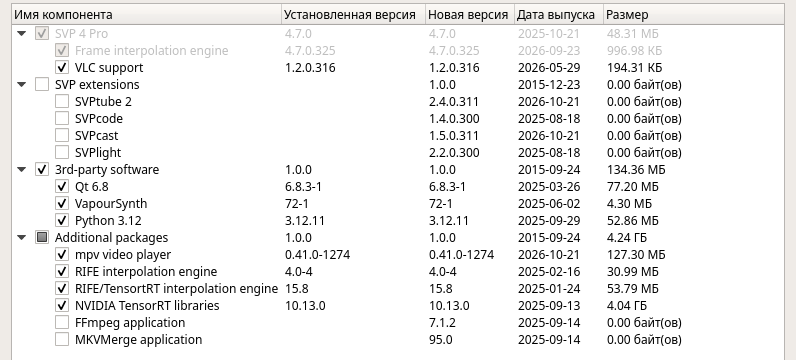Toggle the VLC support checkbox
The height and width of the screenshot is (360, 796).
click(x=62, y=68)
